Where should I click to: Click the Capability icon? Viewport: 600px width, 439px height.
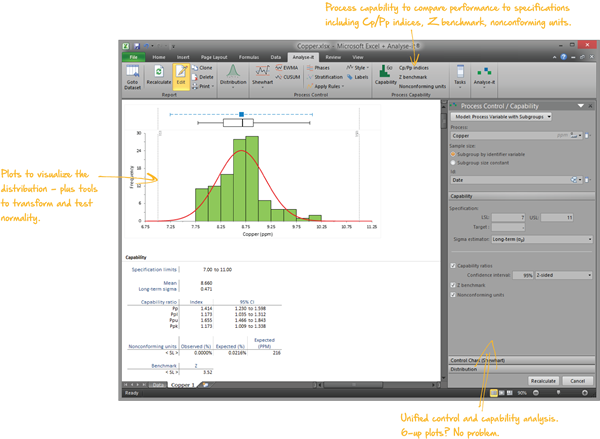tap(385, 75)
